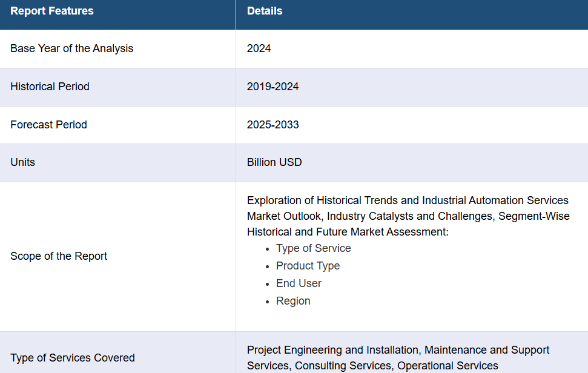The height and width of the screenshot is (373, 588).
Task: Click the Billion USD value
Action: pos(274,162)
